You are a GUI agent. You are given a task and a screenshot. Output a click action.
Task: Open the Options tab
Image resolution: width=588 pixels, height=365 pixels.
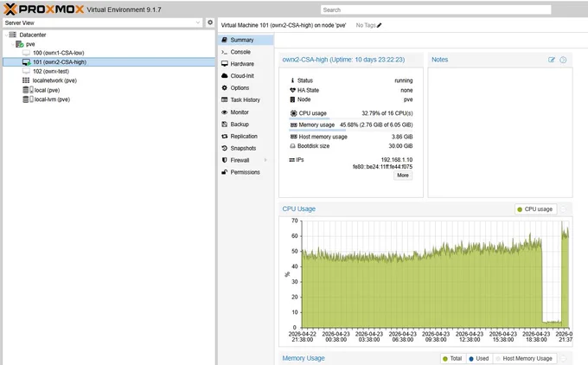coord(246,87)
